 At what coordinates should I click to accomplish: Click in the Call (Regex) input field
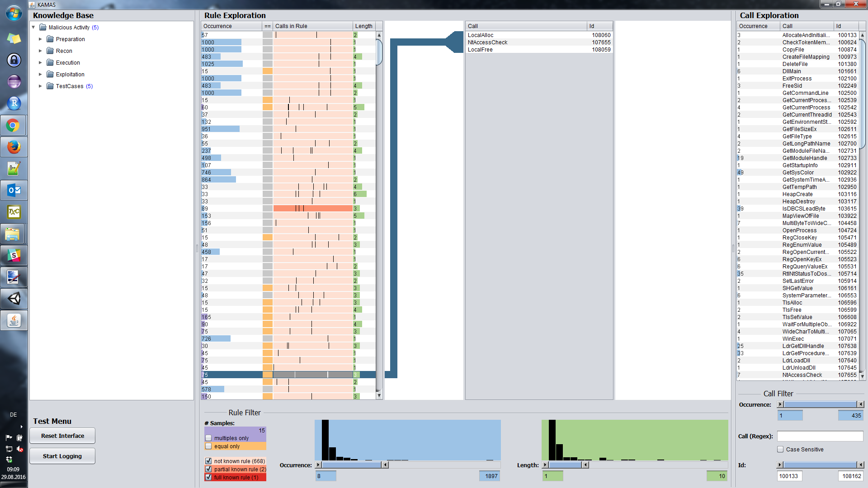click(820, 436)
